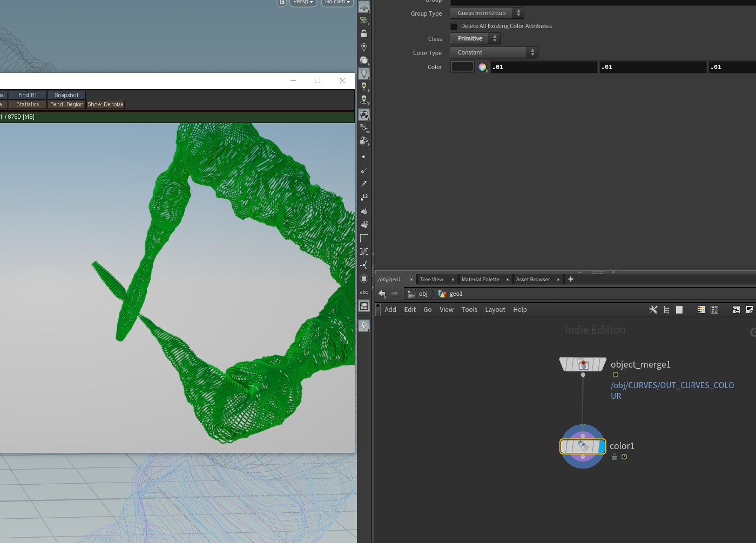Select the object_merge1 node

click(x=583, y=365)
